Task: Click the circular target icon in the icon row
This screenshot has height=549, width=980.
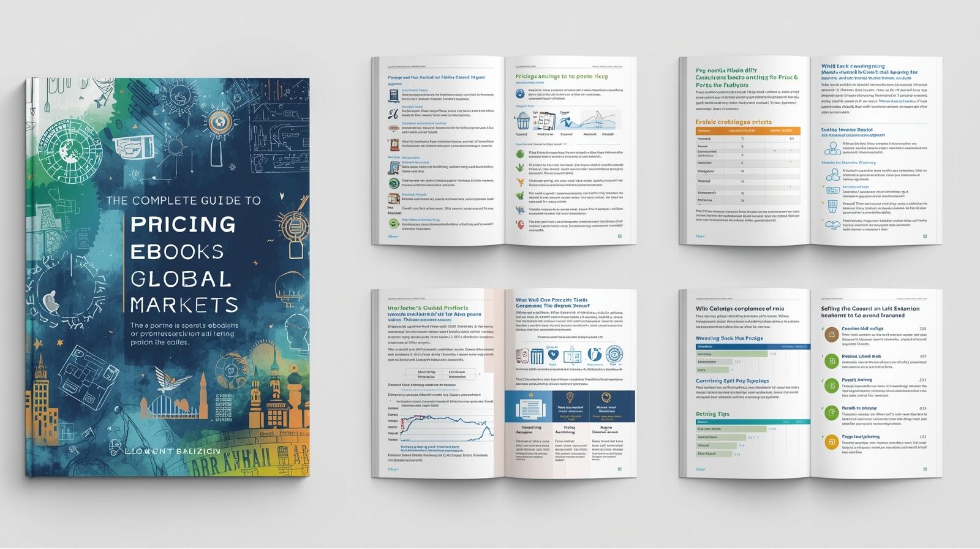Action: pos(614,355)
